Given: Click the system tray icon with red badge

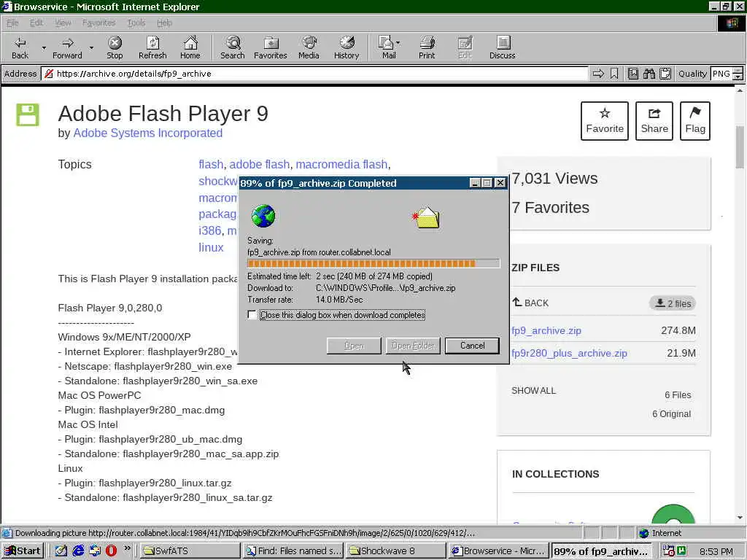Looking at the screenshot, I should (668, 551).
